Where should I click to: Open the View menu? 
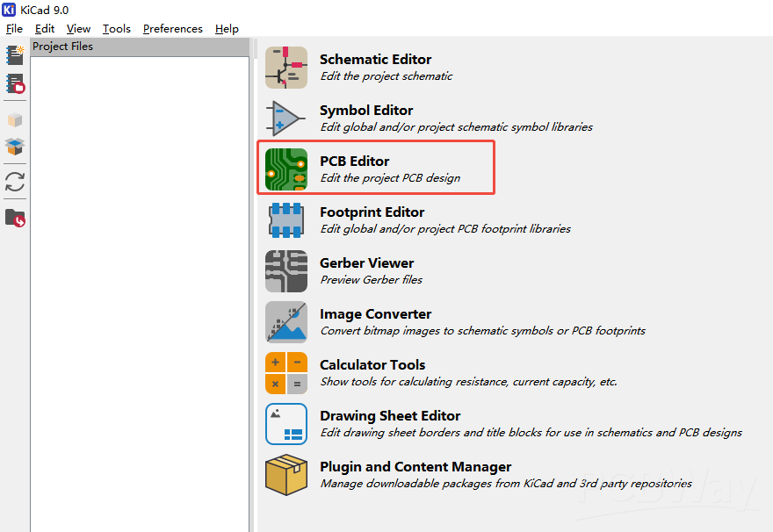[x=78, y=29]
